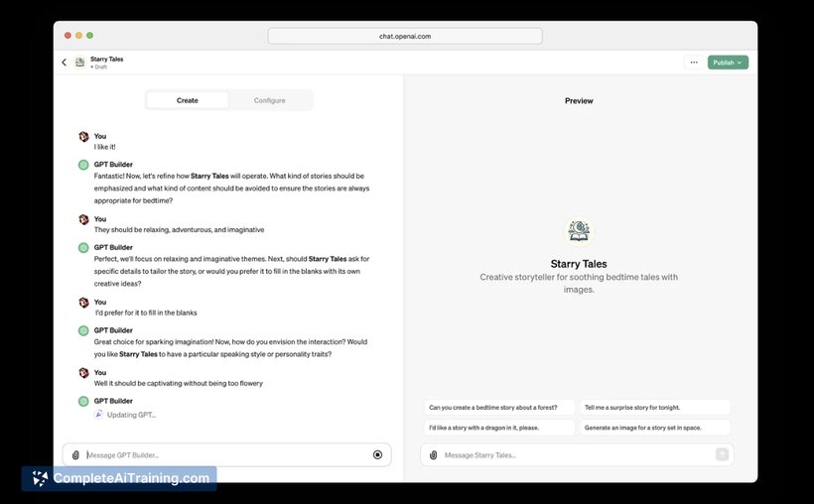
Task: Attach a file in GPT Builder message box
Action: pos(75,454)
